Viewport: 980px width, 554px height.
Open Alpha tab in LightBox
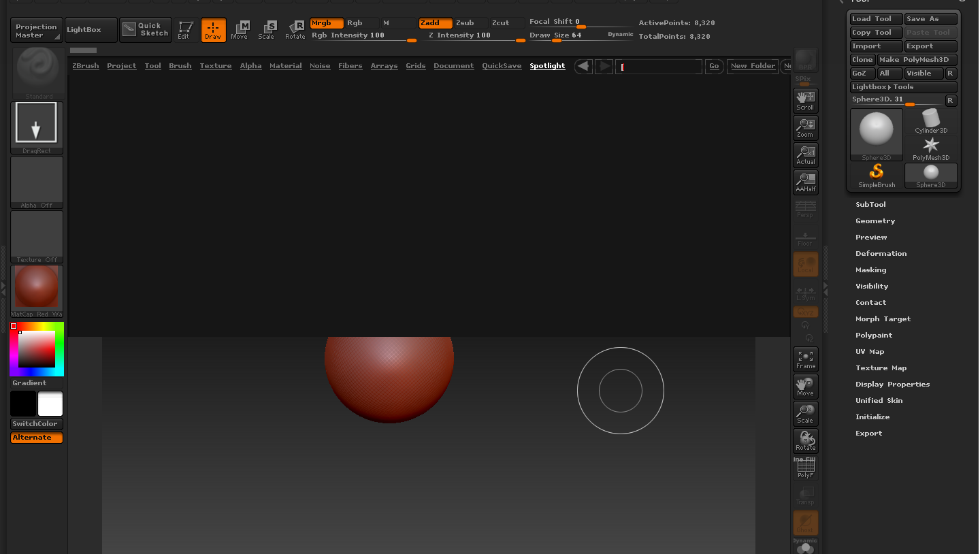[x=251, y=66]
